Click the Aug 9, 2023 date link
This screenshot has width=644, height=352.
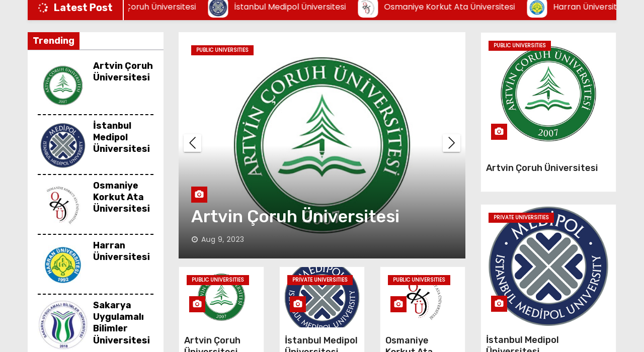pyautogui.click(x=222, y=239)
